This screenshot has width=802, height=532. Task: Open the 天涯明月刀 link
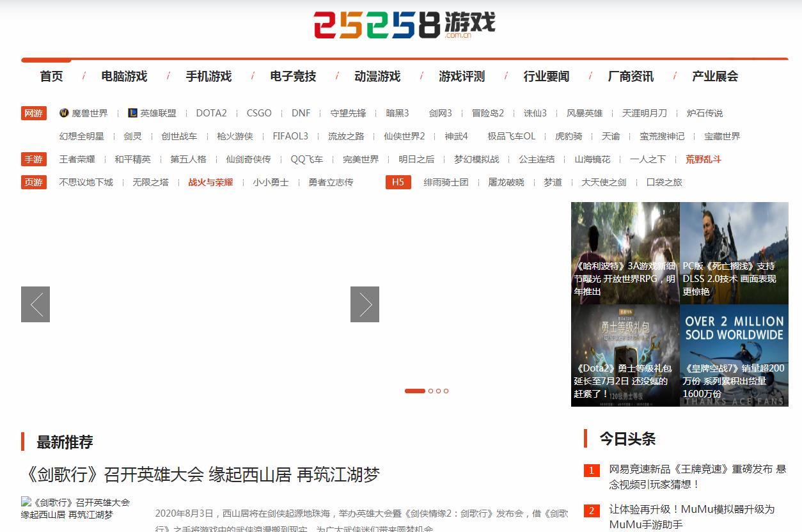click(645, 113)
